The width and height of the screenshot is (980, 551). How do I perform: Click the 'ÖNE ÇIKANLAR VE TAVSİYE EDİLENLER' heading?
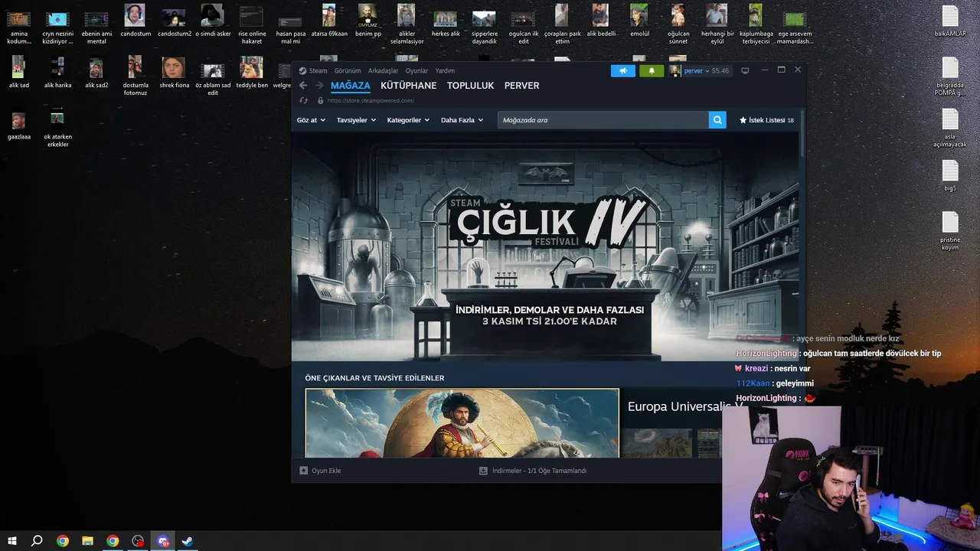coord(374,378)
